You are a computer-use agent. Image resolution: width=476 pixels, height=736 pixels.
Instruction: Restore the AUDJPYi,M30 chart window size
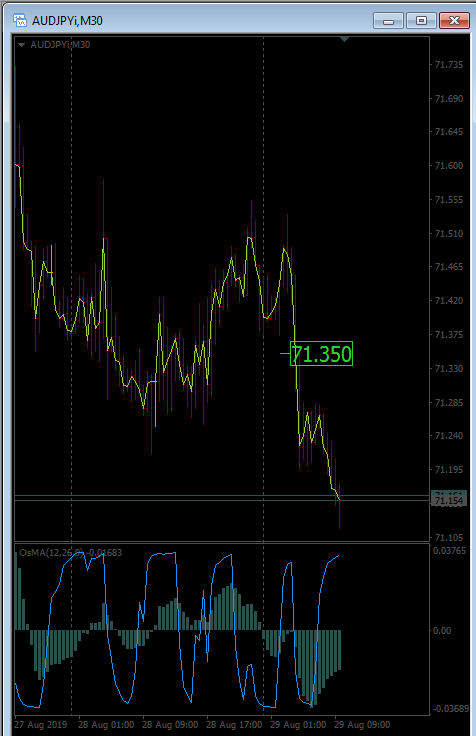pos(421,21)
